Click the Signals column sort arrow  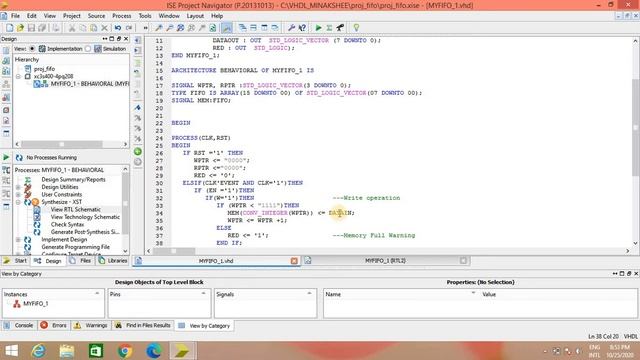[309, 293]
